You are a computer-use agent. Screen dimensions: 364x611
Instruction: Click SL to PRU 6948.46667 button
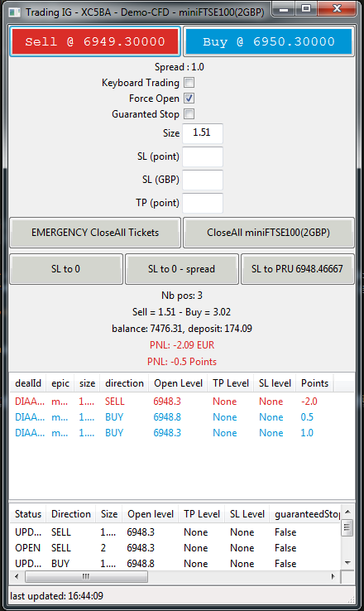[298, 269]
